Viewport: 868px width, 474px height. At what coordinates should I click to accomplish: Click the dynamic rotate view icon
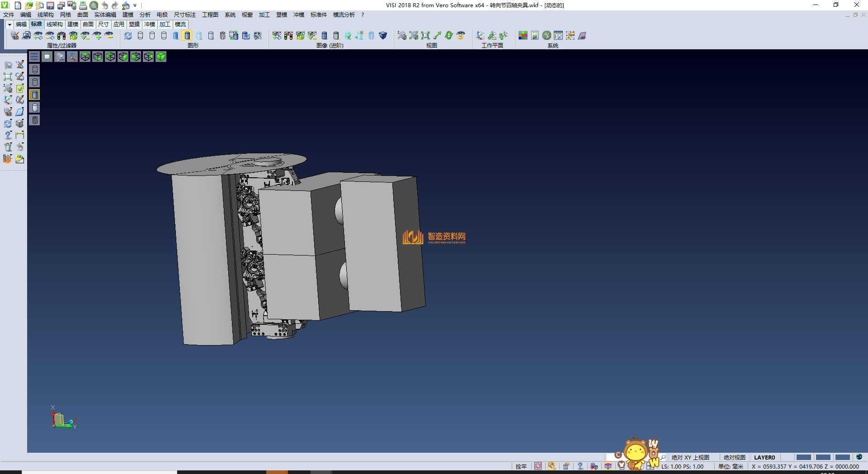449,36
